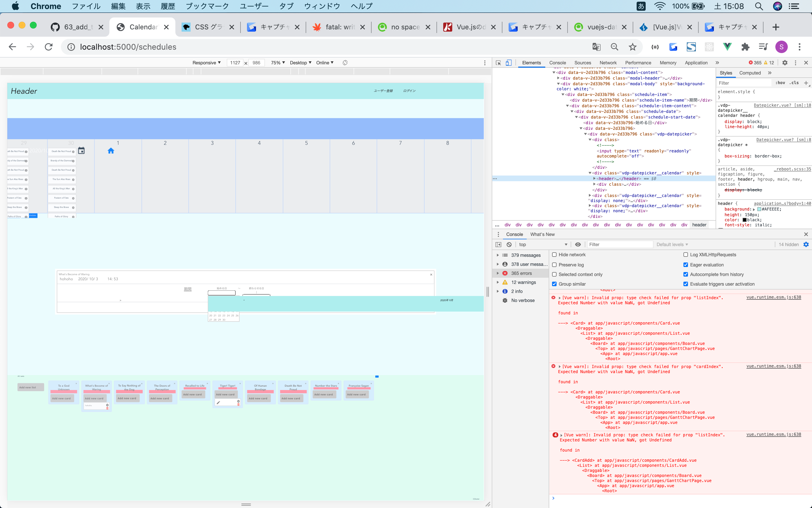The image size is (812, 508).
Task: Enable Selected context only checkbox
Action: coord(554,274)
